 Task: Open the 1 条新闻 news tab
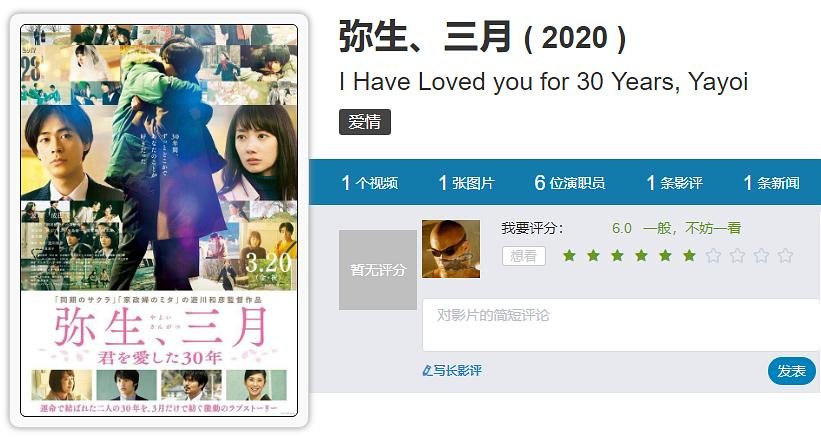coord(771,183)
